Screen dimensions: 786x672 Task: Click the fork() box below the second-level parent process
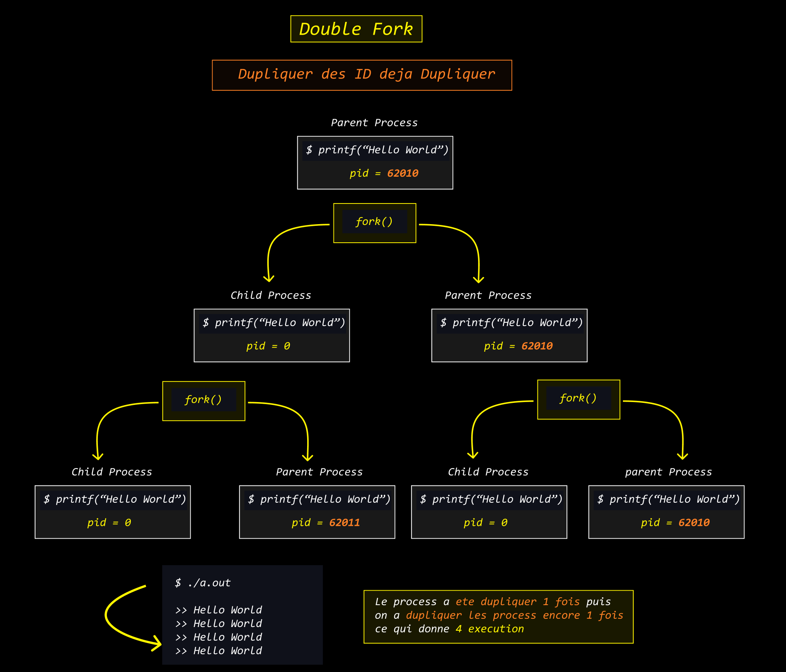[x=578, y=399]
